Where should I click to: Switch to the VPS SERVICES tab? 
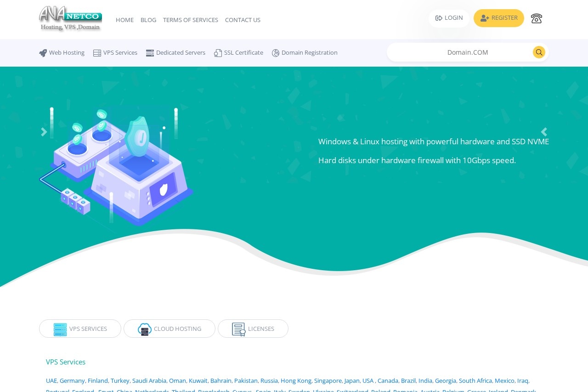pyautogui.click(x=80, y=329)
